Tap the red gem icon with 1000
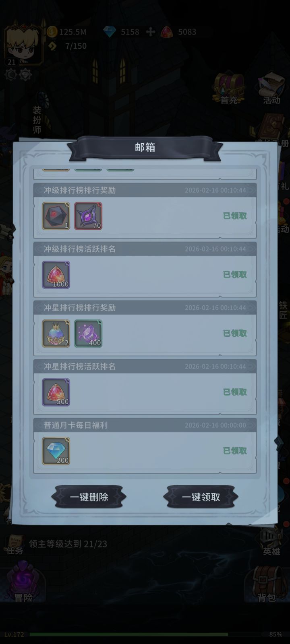 click(x=56, y=275)
